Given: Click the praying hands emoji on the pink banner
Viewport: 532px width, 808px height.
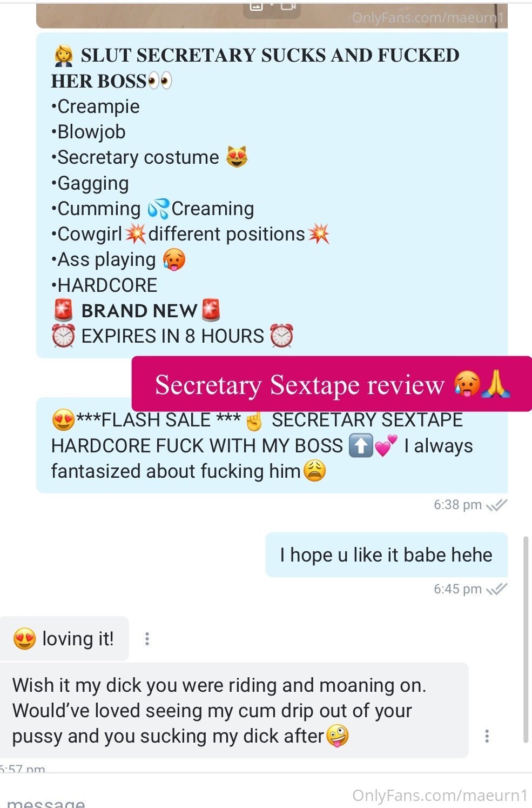Looking at the screenshot, I should (x=495, y=385).
